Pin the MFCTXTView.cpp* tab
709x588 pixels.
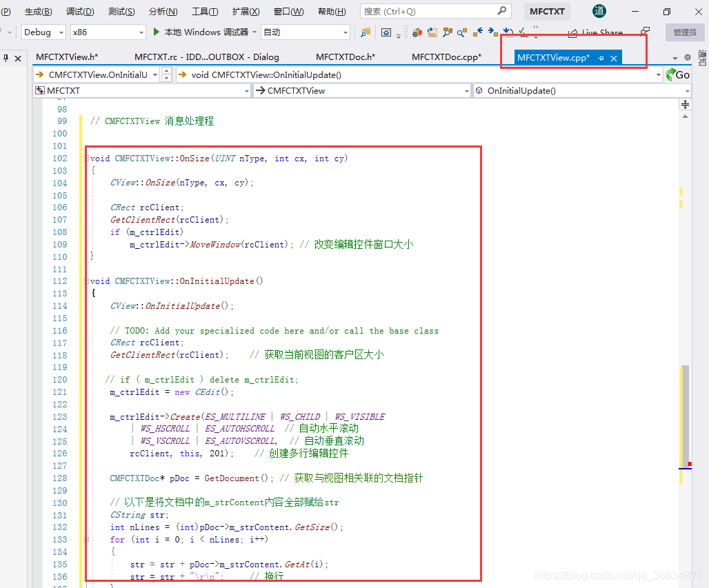[x=601, y=59]
